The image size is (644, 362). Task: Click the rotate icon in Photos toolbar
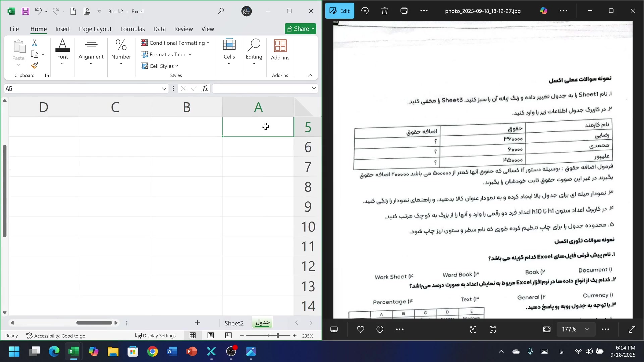365,11
